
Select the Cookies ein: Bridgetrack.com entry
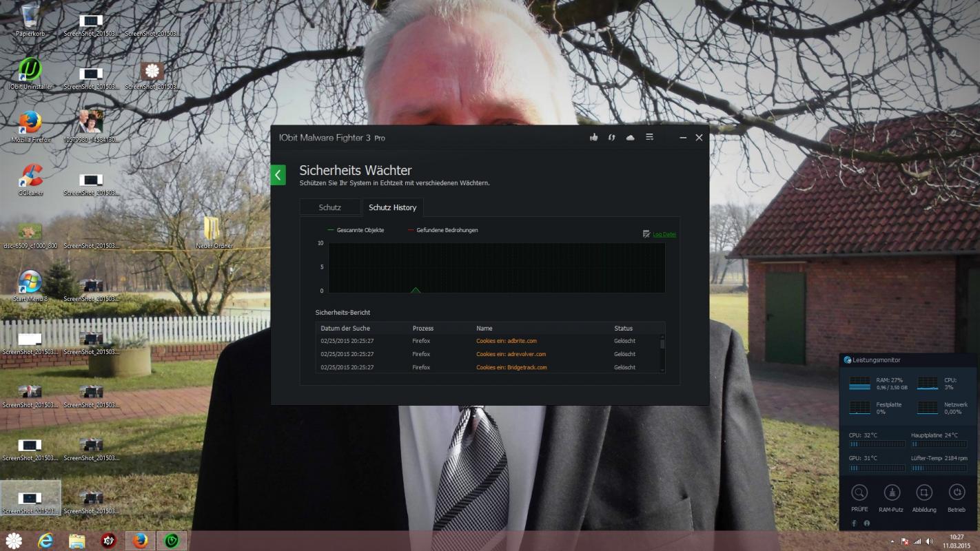(x=512, y=367)
